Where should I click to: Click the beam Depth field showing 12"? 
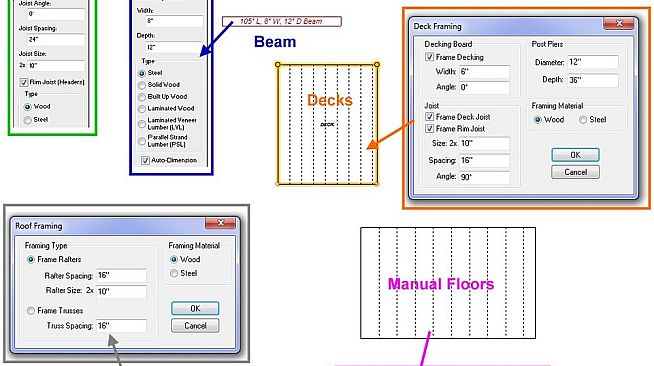(174, 47)
